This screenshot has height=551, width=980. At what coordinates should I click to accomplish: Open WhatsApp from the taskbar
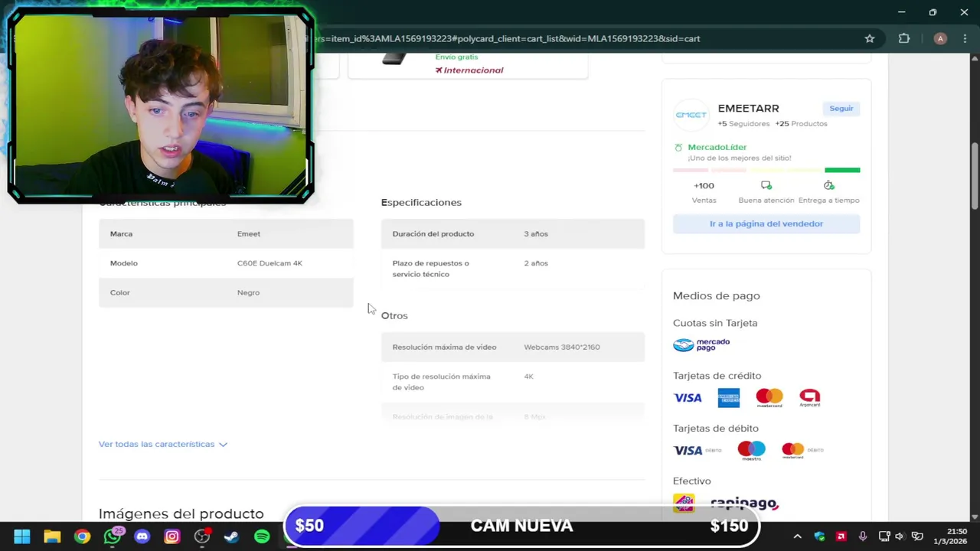pos(113,536)
